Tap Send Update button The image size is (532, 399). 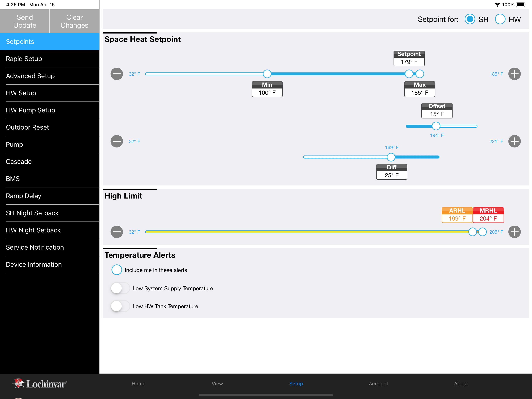(25, 21)
